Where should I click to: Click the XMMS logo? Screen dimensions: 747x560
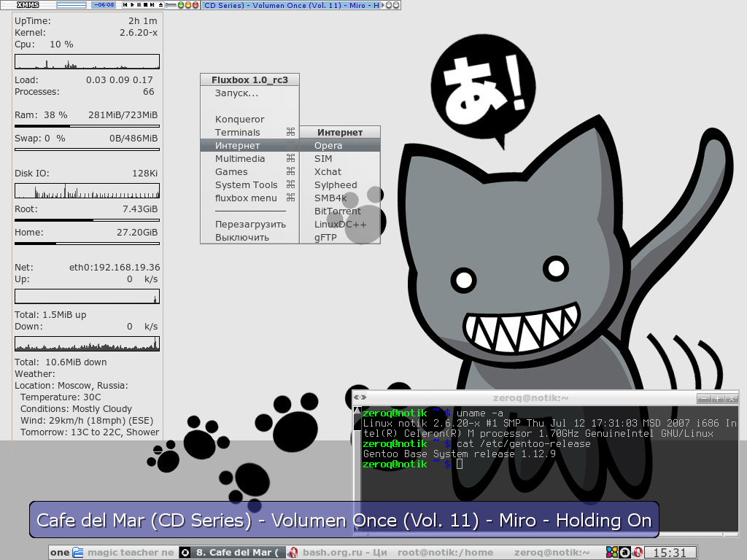tap(28, 5)
